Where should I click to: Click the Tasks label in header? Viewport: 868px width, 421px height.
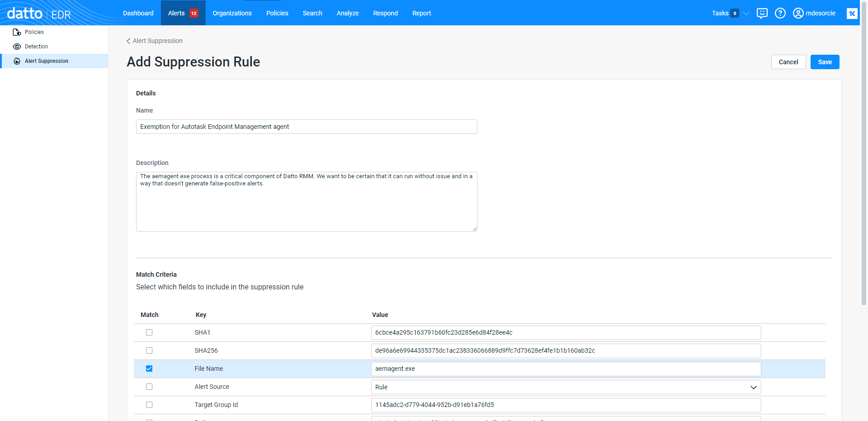click(720, 13)
